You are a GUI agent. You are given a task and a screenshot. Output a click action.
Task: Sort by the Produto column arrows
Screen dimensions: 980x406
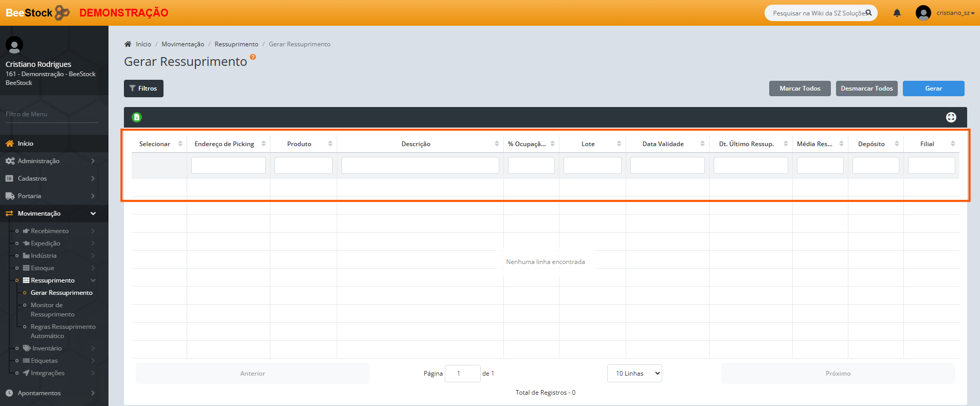(x=330, y=144)
